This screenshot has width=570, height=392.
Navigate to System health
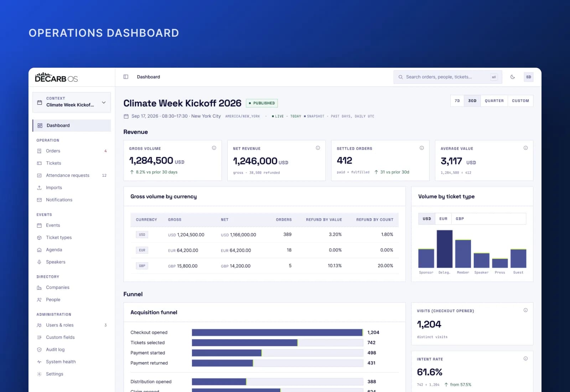coord(72,362)
